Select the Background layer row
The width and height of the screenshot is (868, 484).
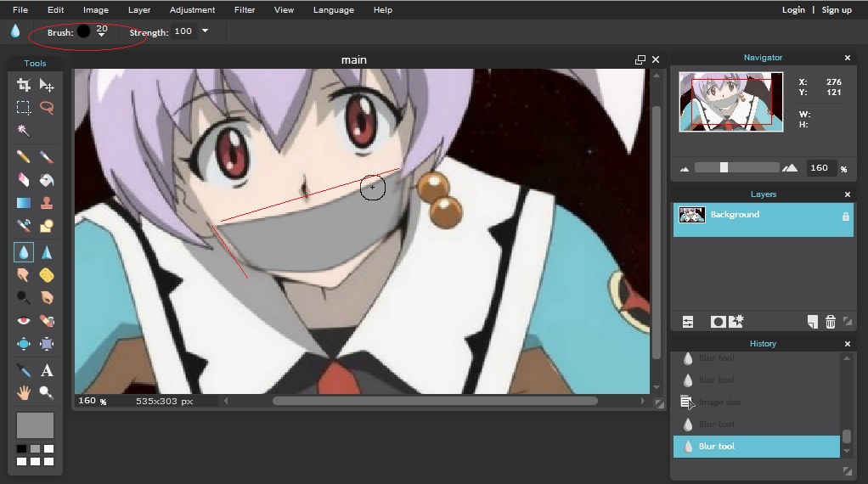pos(763,220)
